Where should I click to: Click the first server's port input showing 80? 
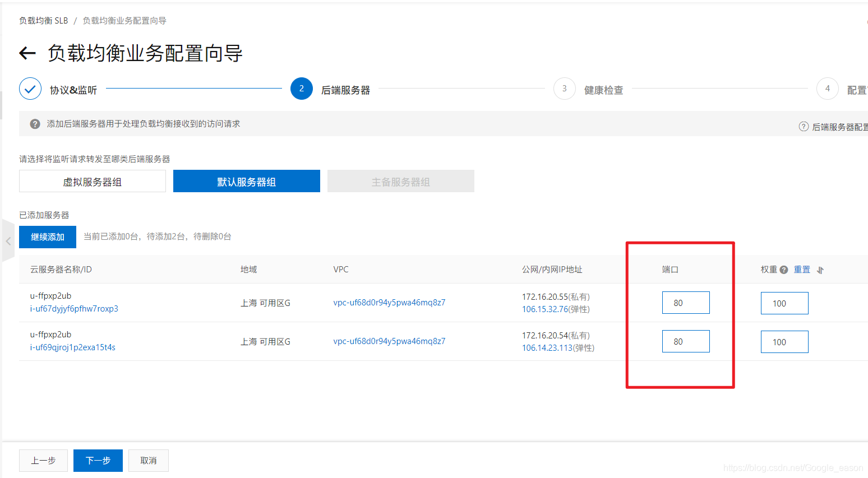pyautogui.click(x=686, y=302)
